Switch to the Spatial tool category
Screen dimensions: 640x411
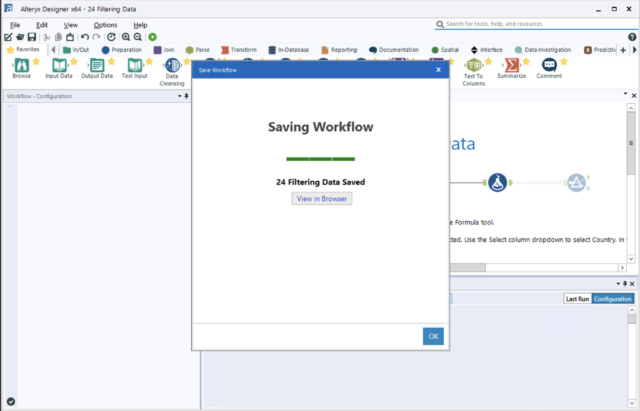coord(445,50)
